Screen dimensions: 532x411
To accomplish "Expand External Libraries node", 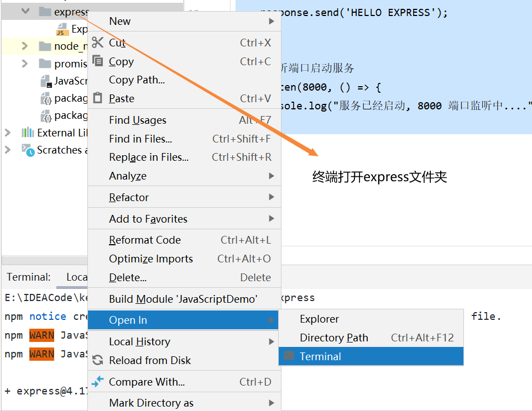I will (7, 133).
